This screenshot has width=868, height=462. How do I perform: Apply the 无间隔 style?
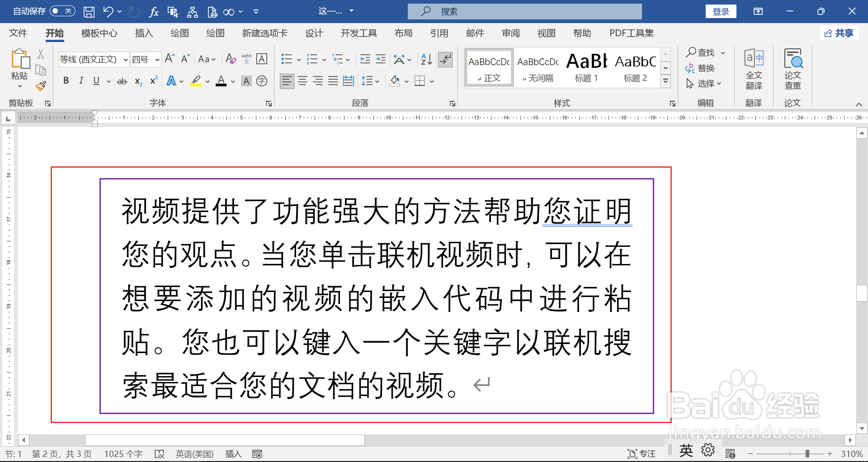coord(538,67)
